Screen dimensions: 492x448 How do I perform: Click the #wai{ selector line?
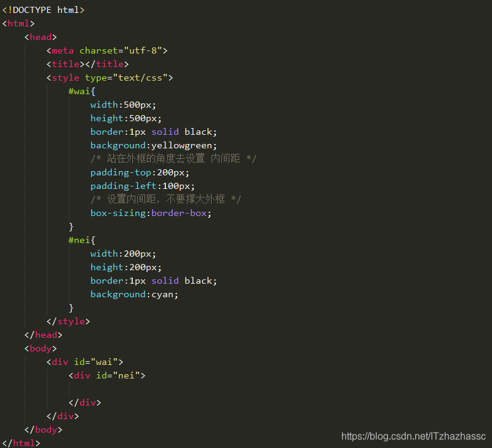[x=82, y=91]
